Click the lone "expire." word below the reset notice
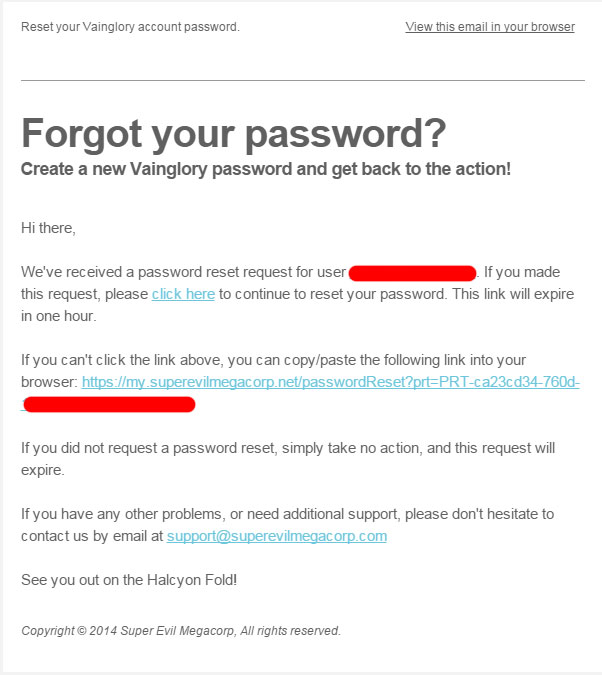The width and height of the screenshot is (602, 675). pos(43,470)
